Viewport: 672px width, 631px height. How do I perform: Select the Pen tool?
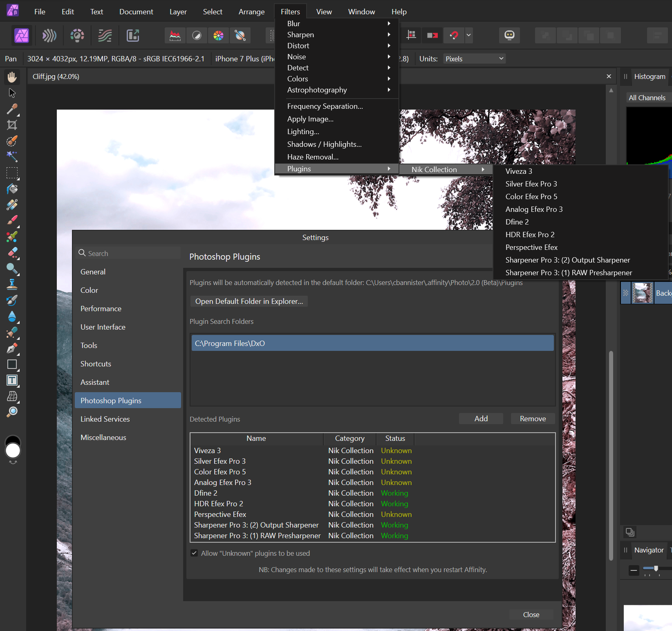click(x=12, y=348)
